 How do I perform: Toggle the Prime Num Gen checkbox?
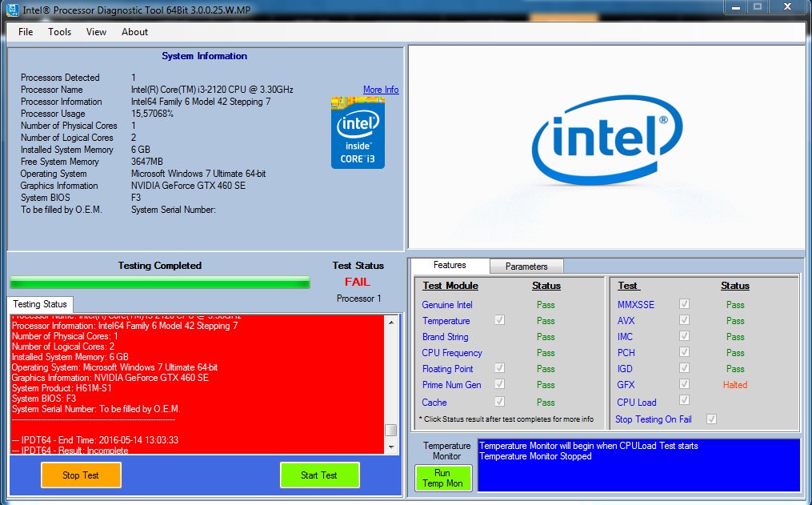click(x=499, y=384)
